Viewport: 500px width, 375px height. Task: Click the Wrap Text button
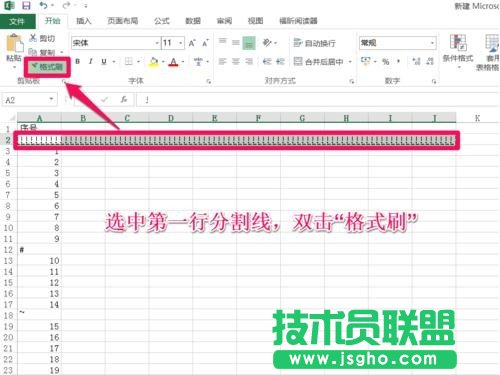coord(314,43)
